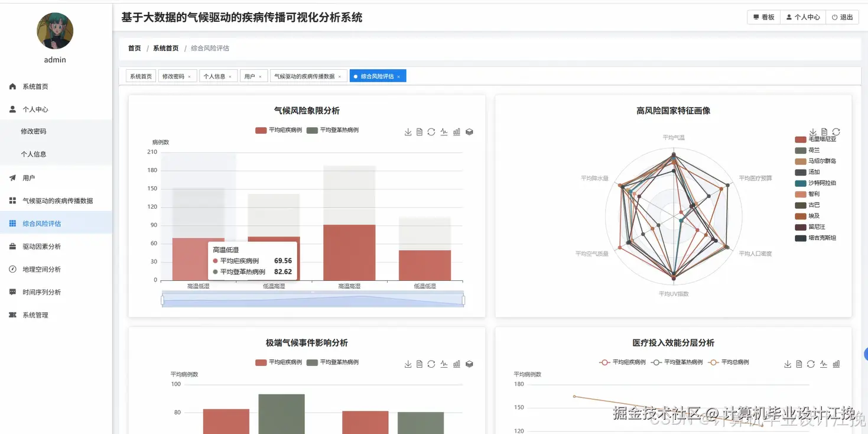Click the 低温低湿 red malaria bar
Screen dimensions: 868x434
[425, 265]
